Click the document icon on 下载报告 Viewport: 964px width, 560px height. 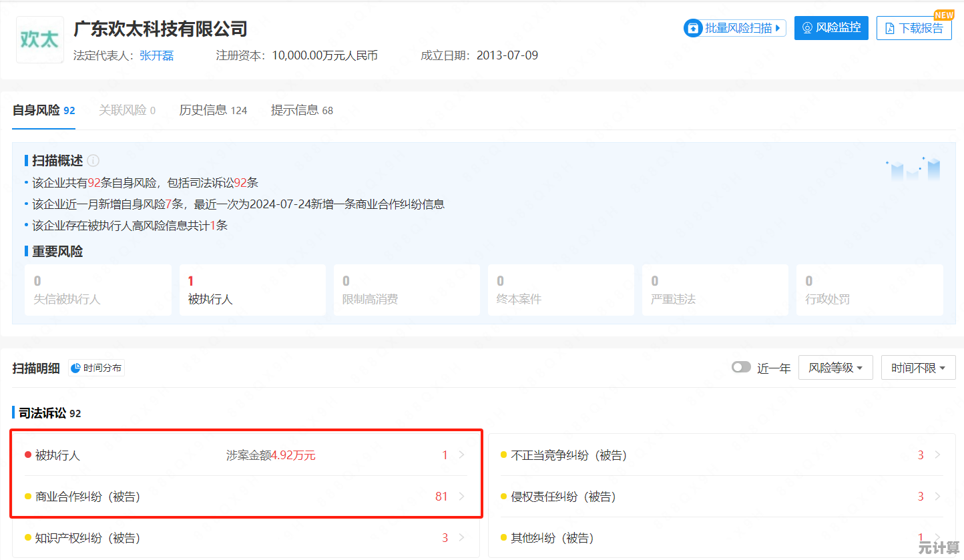pos(890,28)
